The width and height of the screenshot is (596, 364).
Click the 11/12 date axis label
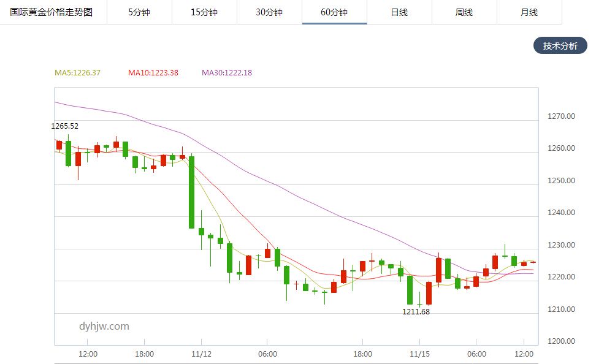[x=201, y=354]
